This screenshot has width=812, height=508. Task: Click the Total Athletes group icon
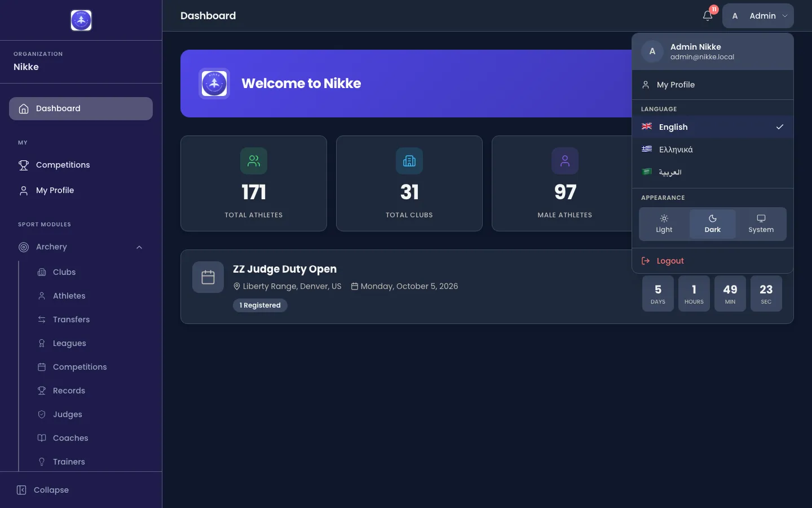click(254, 161)
